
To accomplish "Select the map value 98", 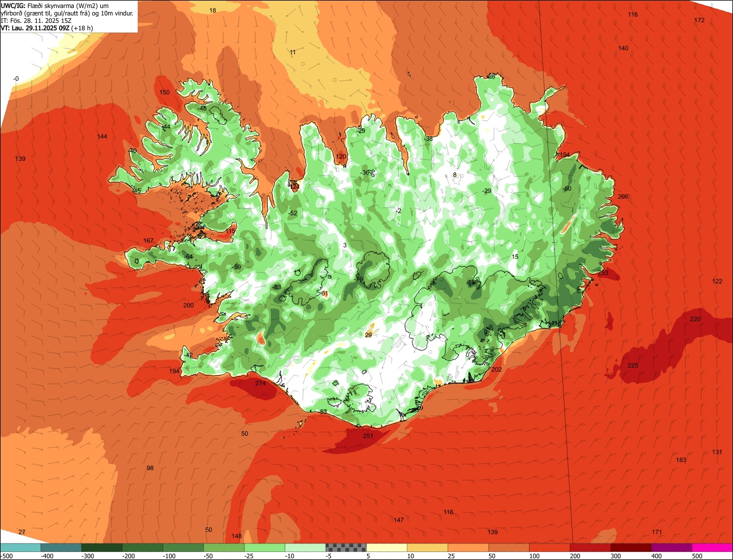I will (150, 468).
